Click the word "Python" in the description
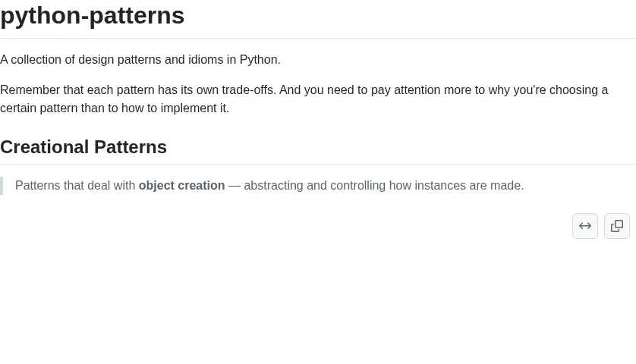This screenshot has width=636, height=364. click(258, 60)
